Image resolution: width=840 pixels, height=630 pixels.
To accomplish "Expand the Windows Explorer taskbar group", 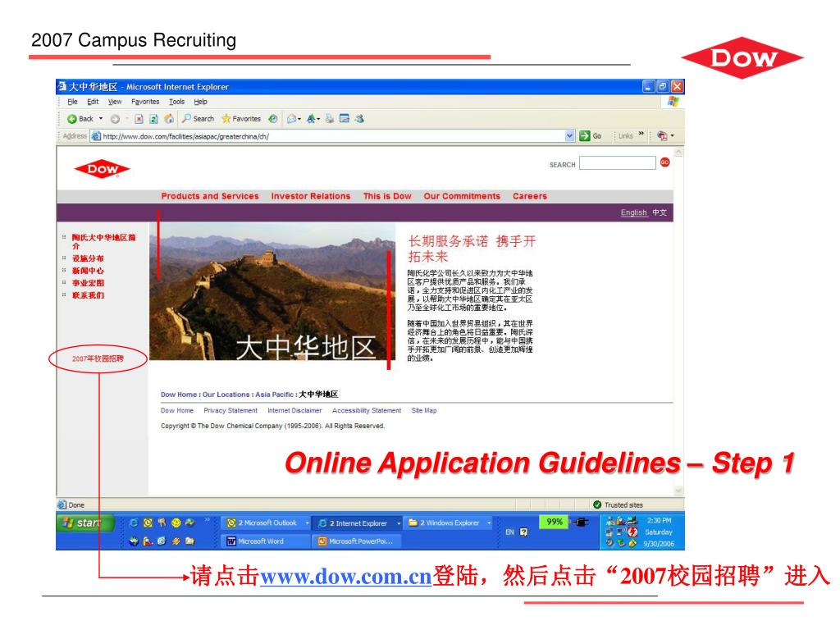I will [x=489, y=523].
